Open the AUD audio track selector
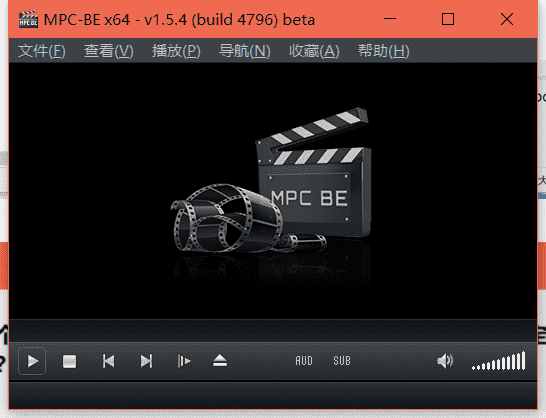Image resolution: width=546 pixels, height=418 pixels. click(304, 361)
